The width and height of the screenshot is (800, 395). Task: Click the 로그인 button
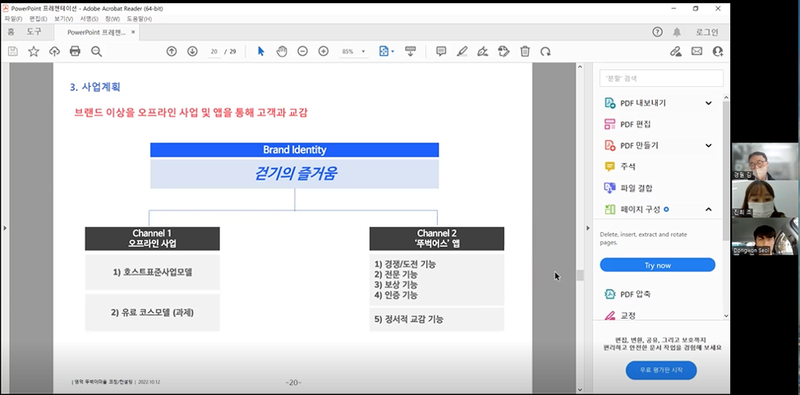point(707,32)
